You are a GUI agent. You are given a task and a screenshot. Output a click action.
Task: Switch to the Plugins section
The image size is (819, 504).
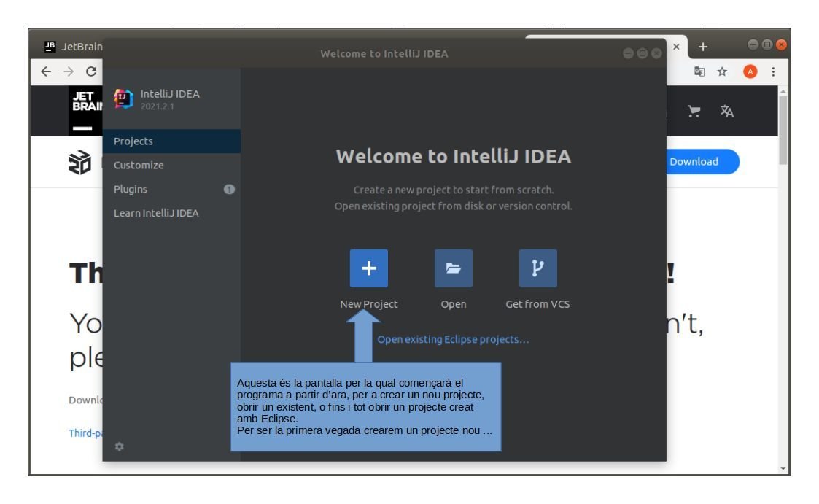[171, 189]
